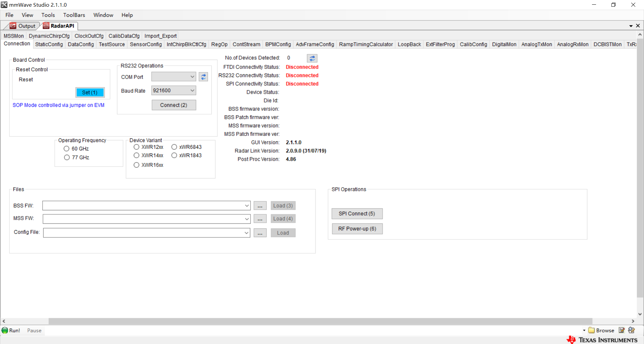Viewport: 644px width, 344px height.
Task: Switch to the BPMConfig tab
Action: [x=278, y=45]
